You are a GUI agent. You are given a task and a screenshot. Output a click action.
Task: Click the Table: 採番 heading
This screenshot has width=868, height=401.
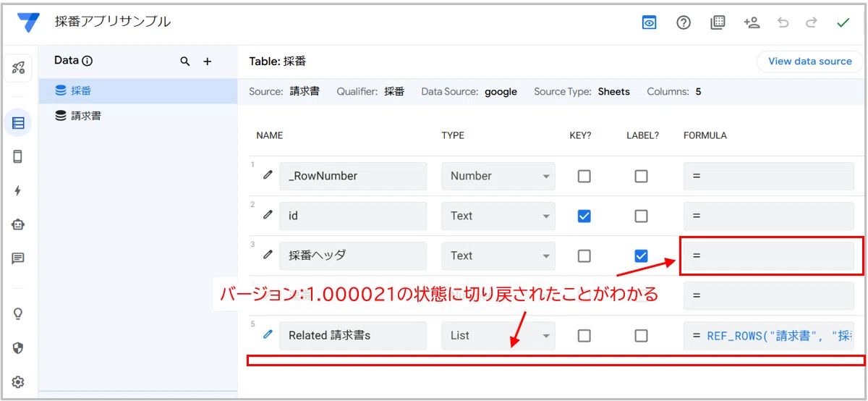(278, 62)
